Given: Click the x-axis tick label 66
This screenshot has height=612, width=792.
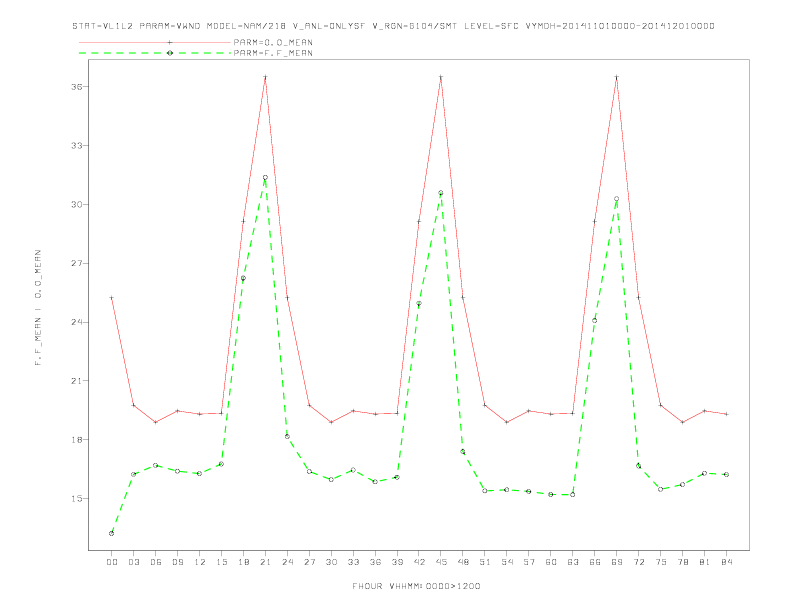Looking at the screenshot, I should coord(595,562).
